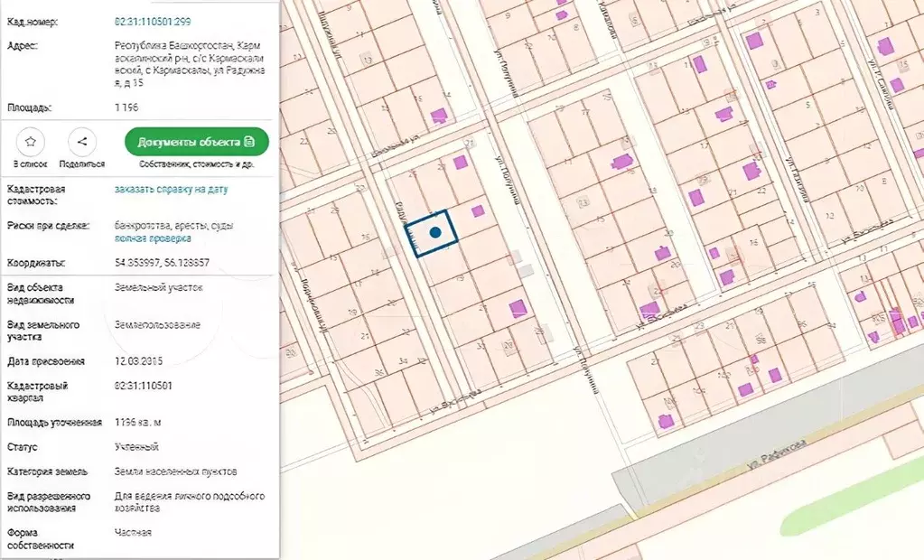
Task: Click the ул. Рафикова street label on map
Action: point(777,454)
